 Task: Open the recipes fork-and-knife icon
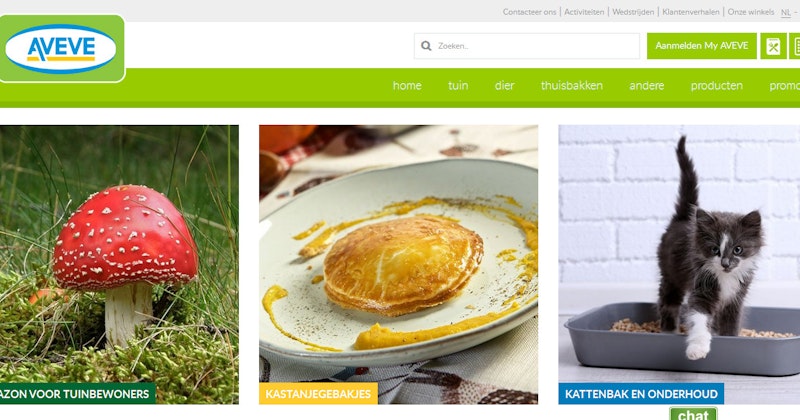[773, 46]
